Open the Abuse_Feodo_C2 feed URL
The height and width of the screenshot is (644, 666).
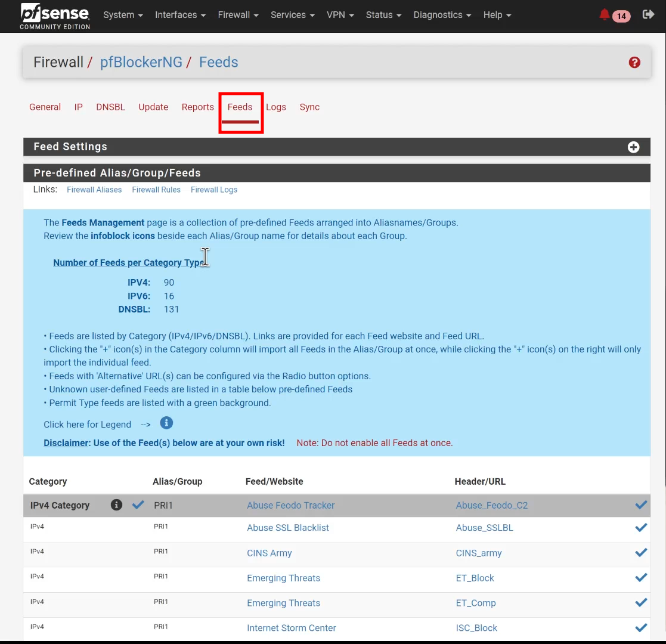pyautogui.click(x=492, y=505)
